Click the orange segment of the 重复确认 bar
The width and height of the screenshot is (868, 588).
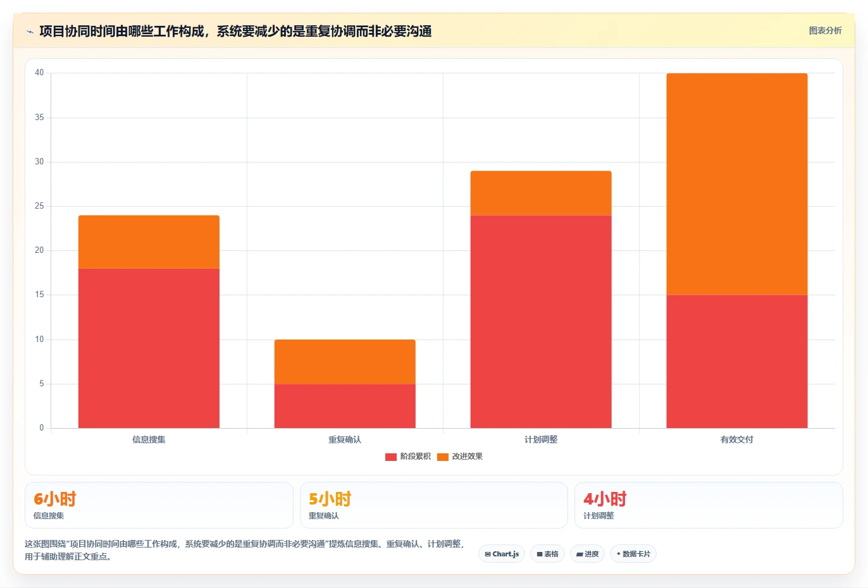345,362
